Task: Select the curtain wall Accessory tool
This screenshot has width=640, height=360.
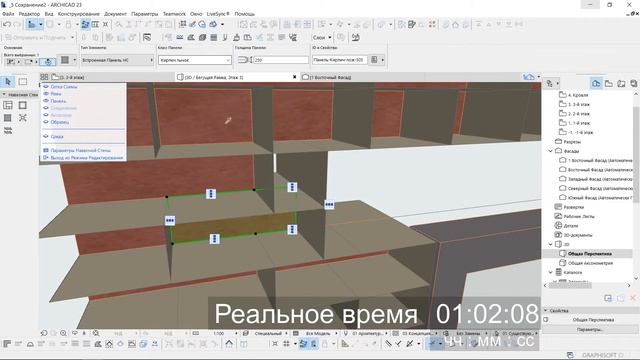Action: (8, 131)
